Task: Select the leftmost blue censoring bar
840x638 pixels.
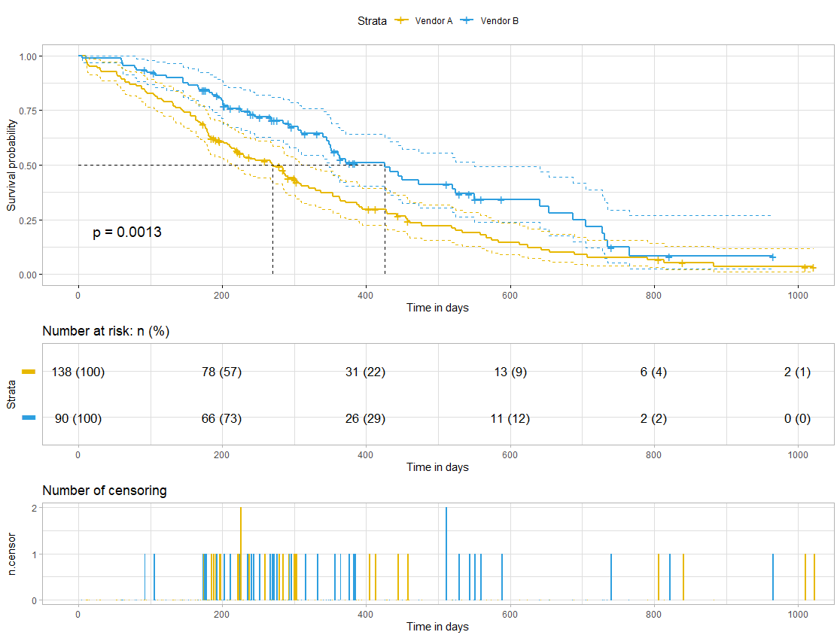Action: [x=145, y=577]
